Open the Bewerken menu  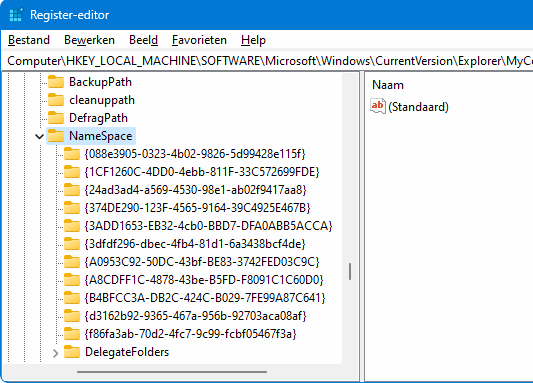pos(89,40)
